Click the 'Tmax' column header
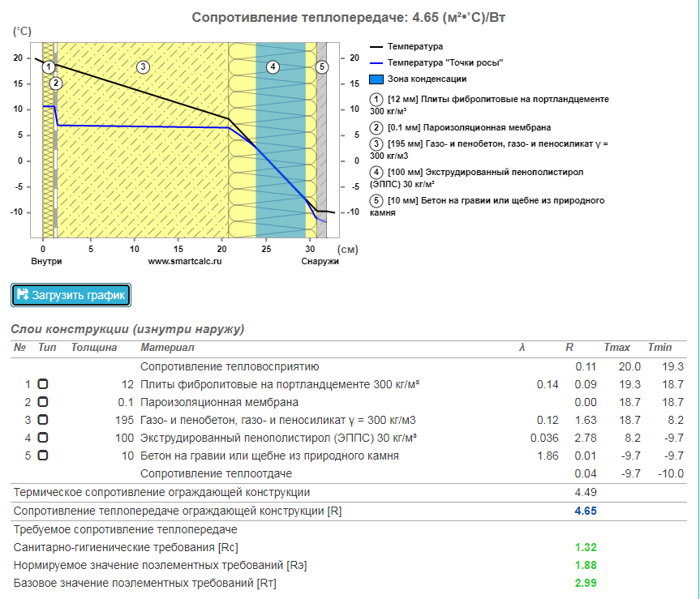Screen dimensions: 700x599 tap(617, 348)
